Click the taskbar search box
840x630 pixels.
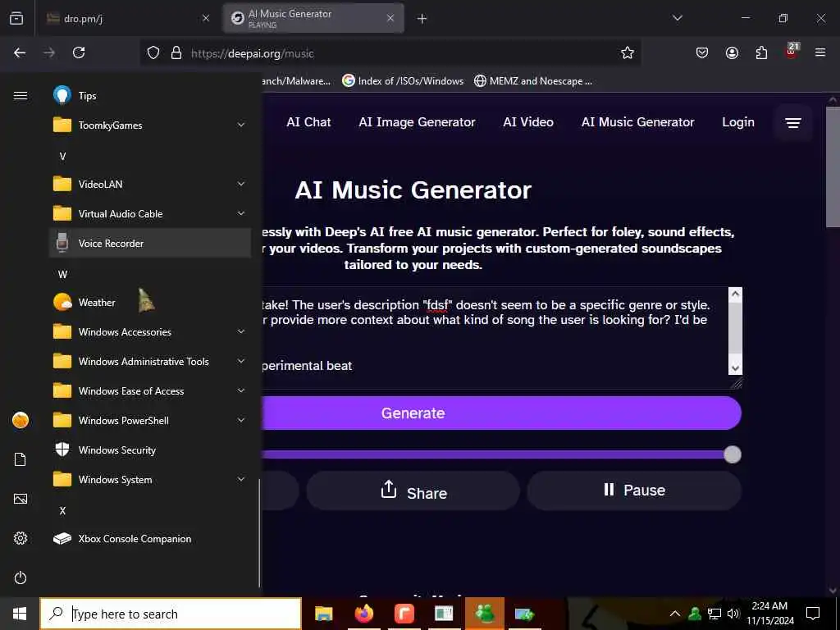171,614
